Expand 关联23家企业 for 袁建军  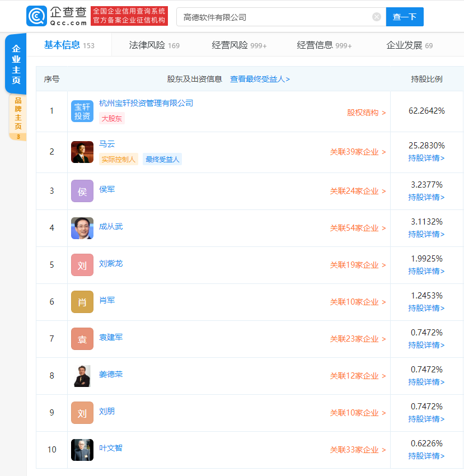click(x=358, y=339)
